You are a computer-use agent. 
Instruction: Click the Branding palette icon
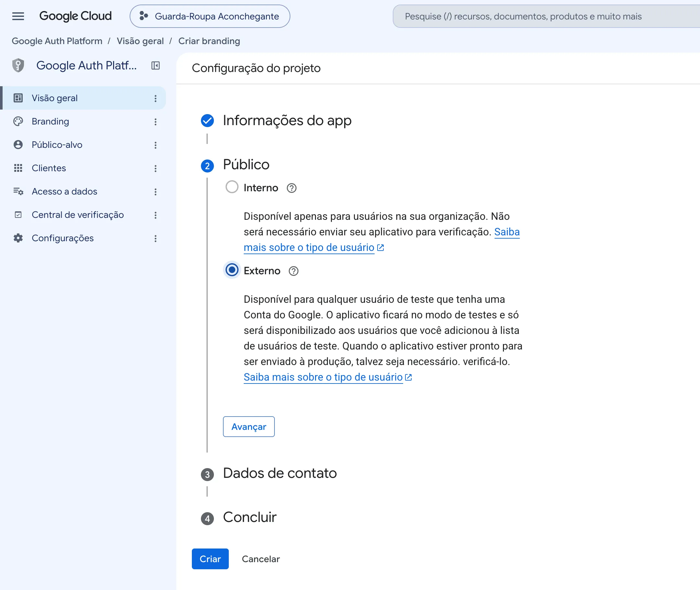18,122
